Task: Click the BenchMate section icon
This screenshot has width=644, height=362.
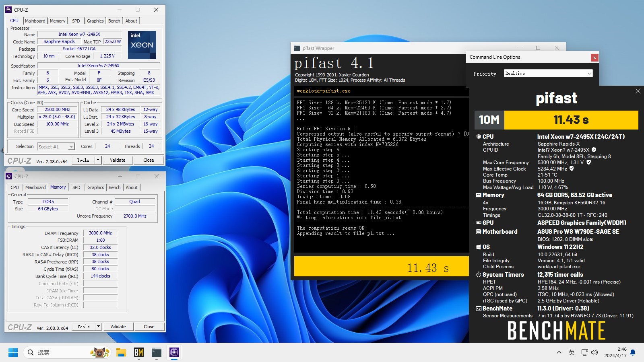Action: tap(479, 309)
